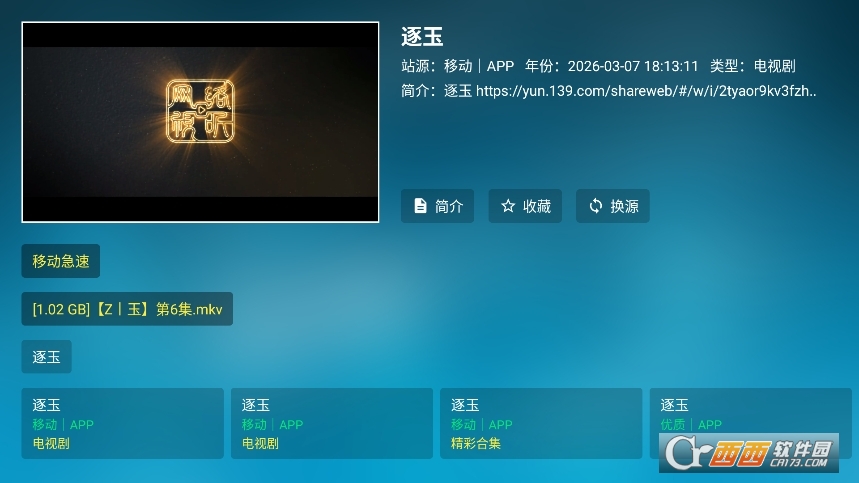Click the yun.139.com share URL in the description
The height and width of the screenshot is (483, 859).
(x=646, y=91)
